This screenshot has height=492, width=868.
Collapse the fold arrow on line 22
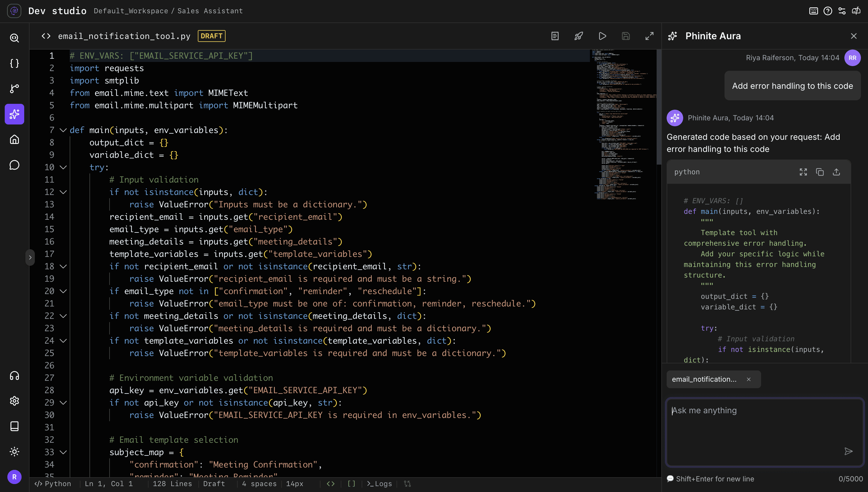(x=63, y=316)
